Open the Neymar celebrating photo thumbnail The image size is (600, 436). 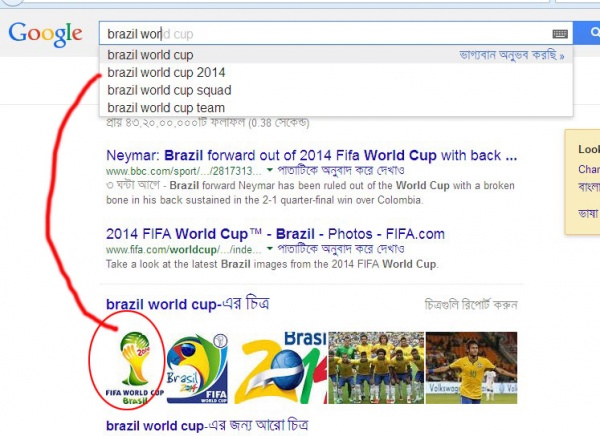coord(471,368)
